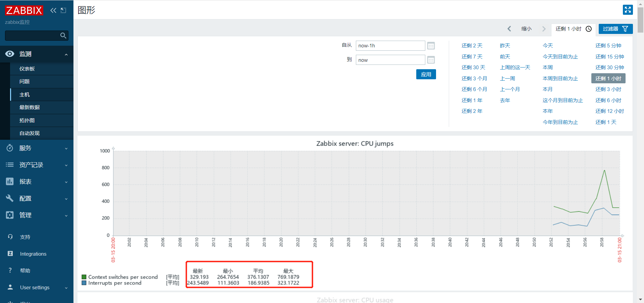
Task: Open calendar picker for the 自从 field
Action: (431, 46)
